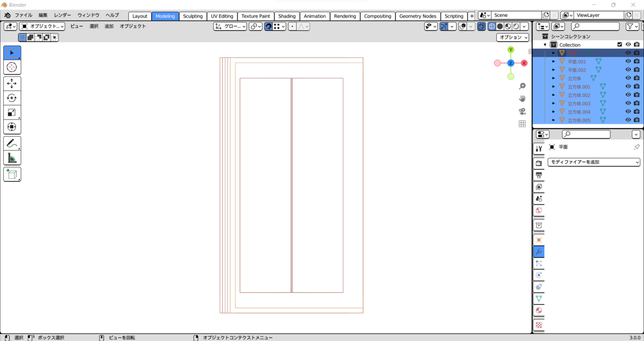
Task: Click the Scene name field
Action: (x=517, y=16)
